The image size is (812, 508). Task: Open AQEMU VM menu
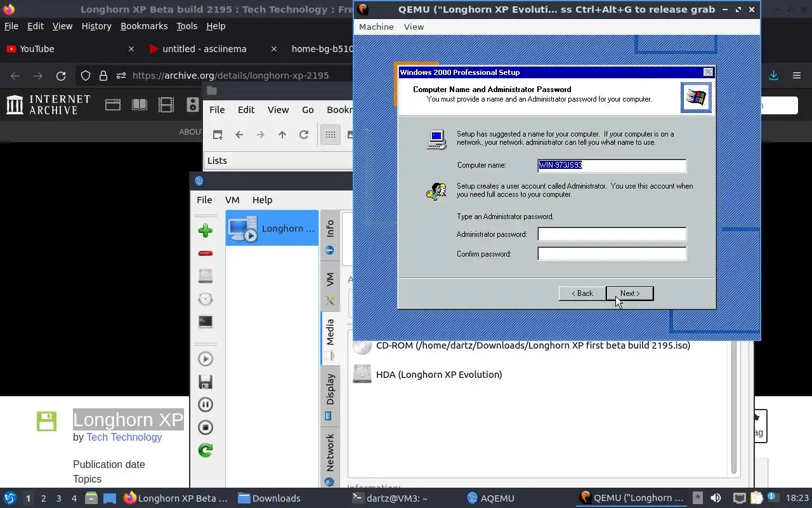point(232,199)
